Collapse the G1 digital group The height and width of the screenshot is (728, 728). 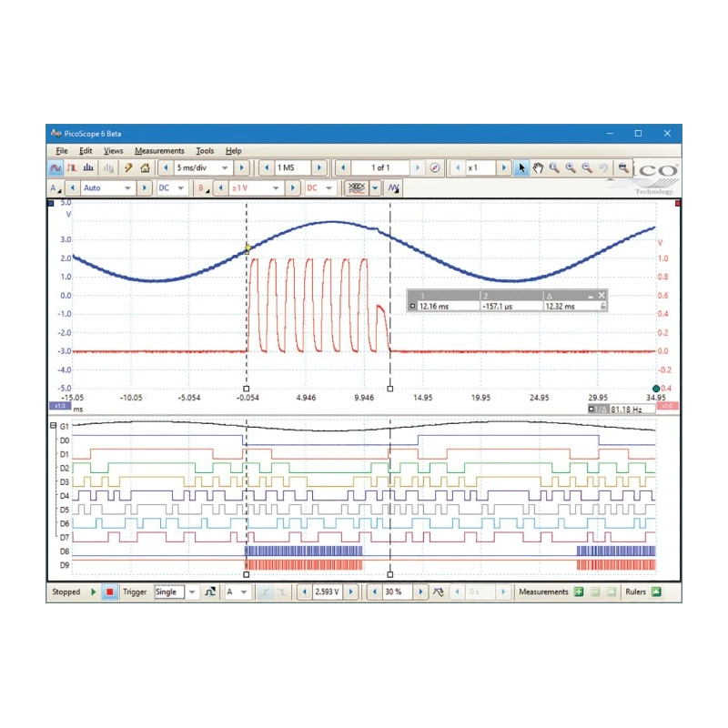(53, 426)
